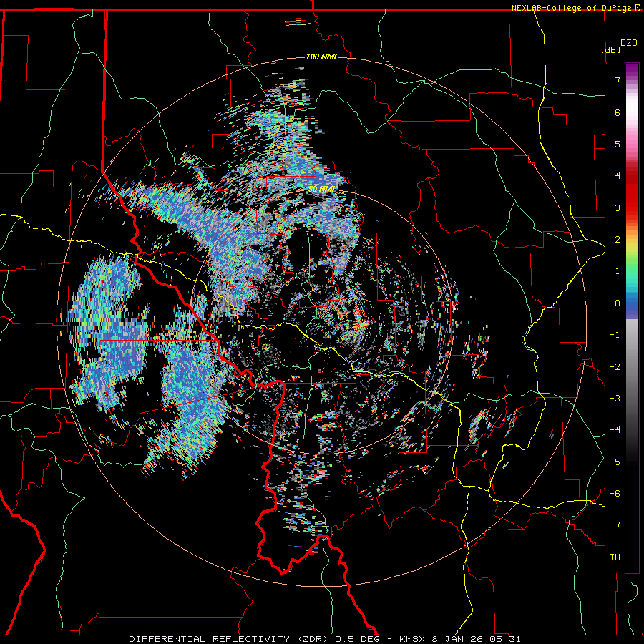The height and width of the screenshot is (644, 644).
Task: Click the 2 value on color scale
Action: coord(618,240)
